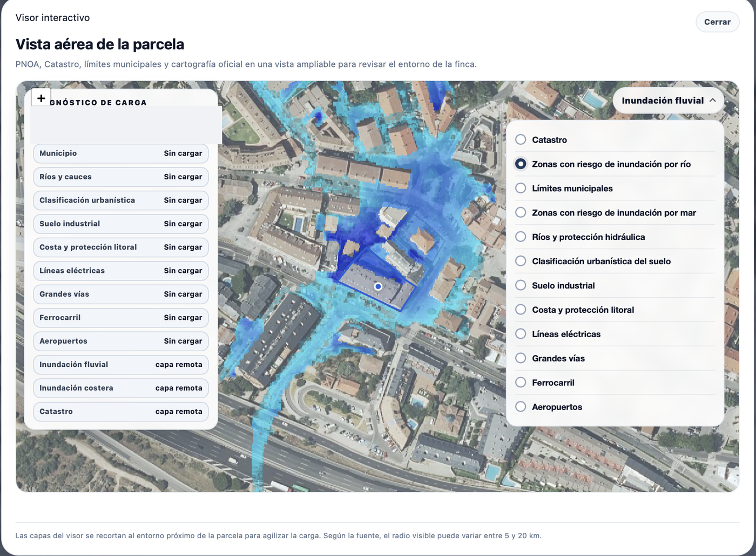Select Ríos y protección hidráulica option
Viewport: 756px width, 556px height.
point(521,237)
